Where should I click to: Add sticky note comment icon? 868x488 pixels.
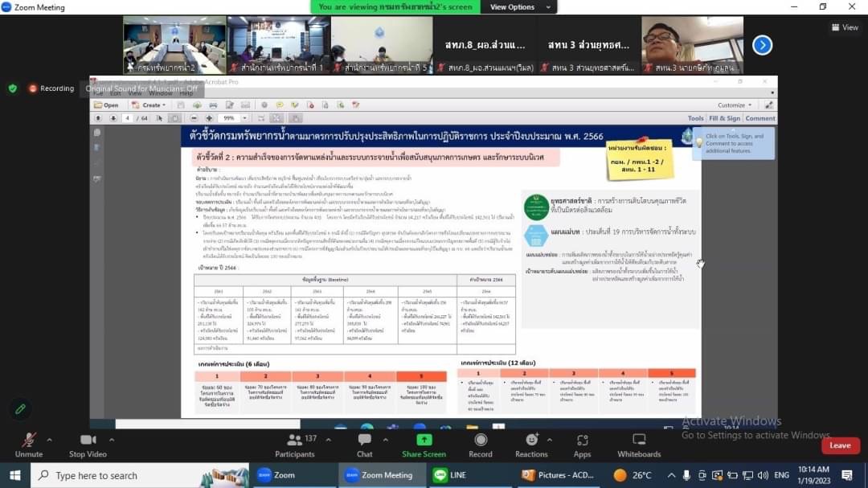280,105
